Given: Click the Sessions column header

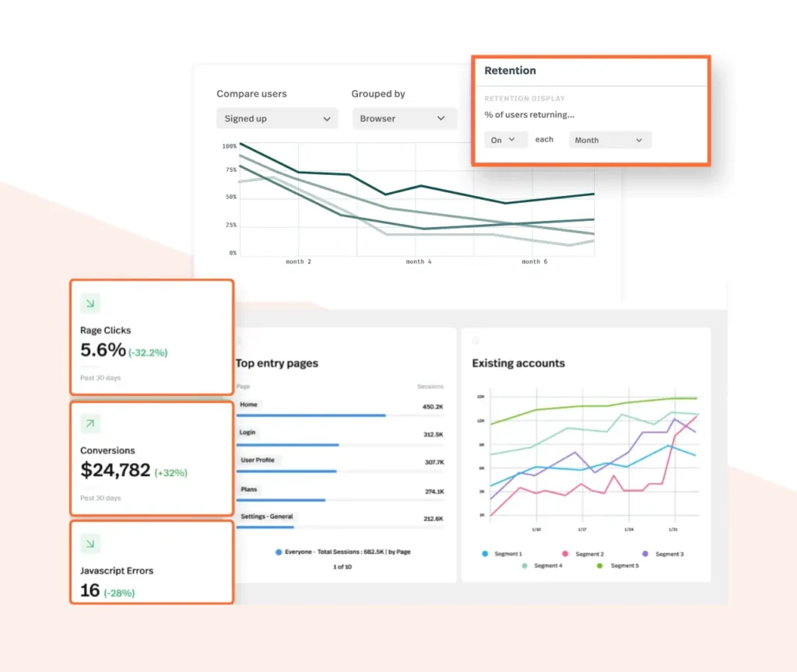Looking at the screenshot, I should pos(430,387).
